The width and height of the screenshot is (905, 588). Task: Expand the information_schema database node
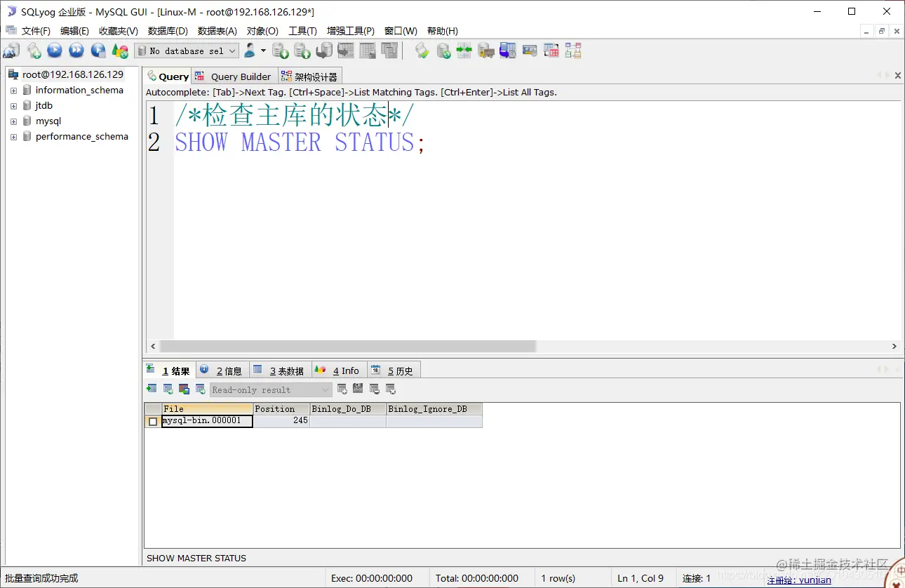click(13, 91)
